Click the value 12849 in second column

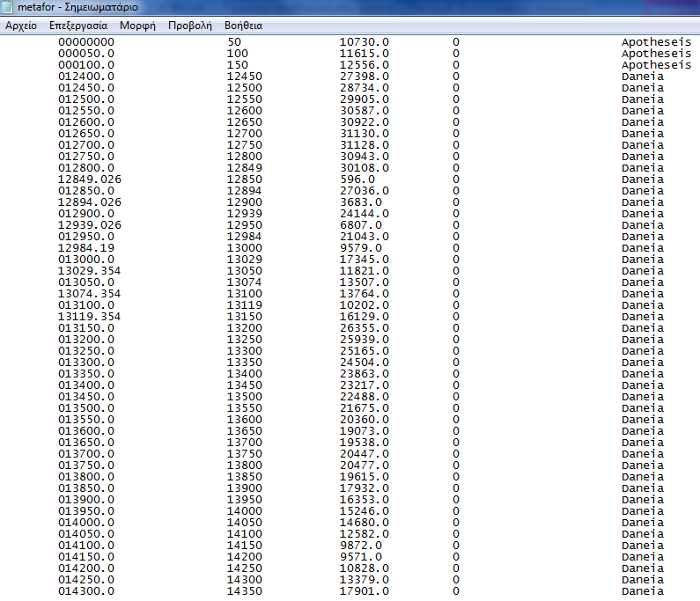tap(245, 168)
